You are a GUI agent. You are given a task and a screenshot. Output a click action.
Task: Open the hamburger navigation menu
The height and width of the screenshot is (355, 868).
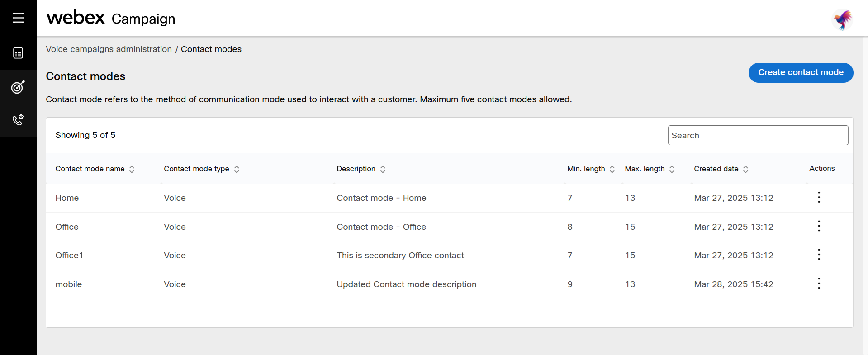(x=18, y=18)
